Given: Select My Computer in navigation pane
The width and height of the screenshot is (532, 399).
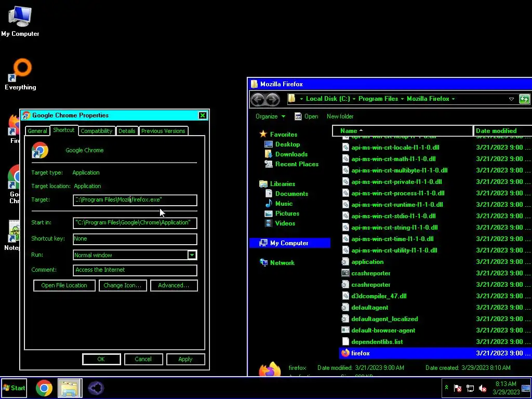Looking at the screenshot, I should click(x=289, y=243).
